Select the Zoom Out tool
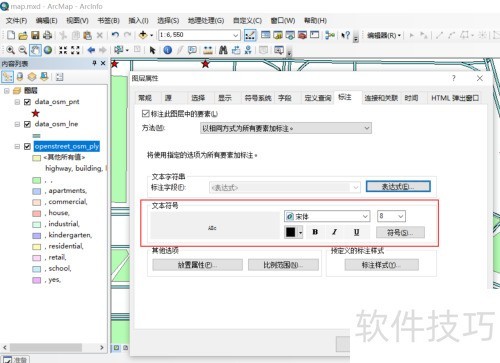500x363 pixels. pos(23,50)
